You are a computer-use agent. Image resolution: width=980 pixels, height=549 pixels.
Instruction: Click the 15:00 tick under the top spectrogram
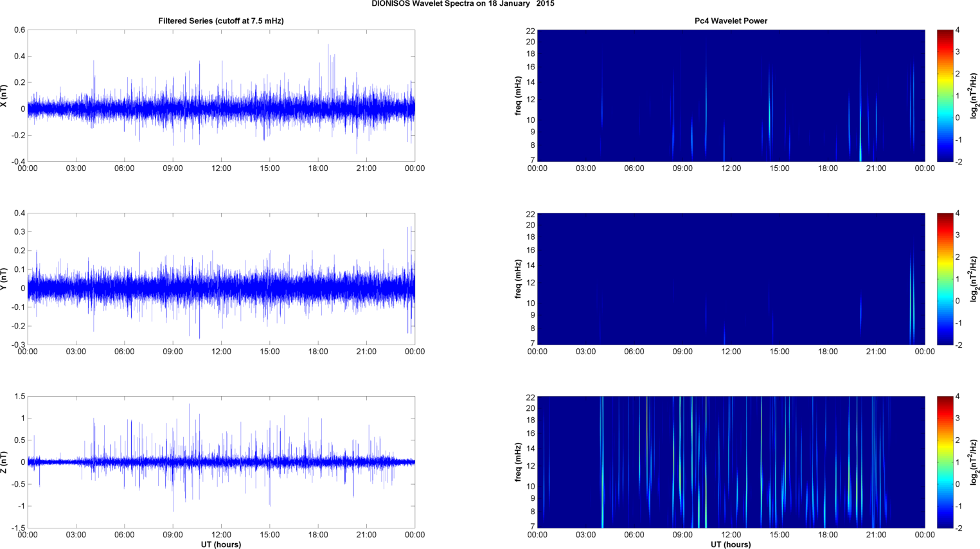(x=780, y=168)
